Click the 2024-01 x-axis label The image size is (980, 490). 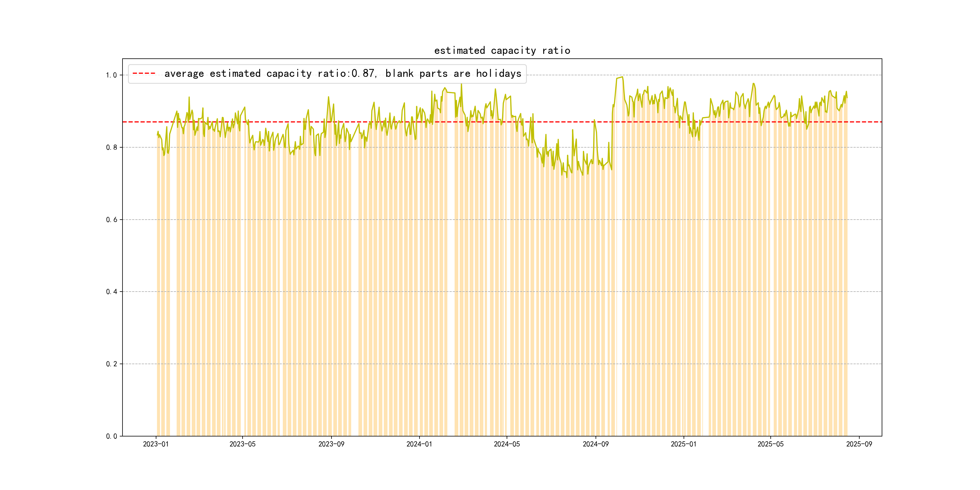tap(419, 444)
